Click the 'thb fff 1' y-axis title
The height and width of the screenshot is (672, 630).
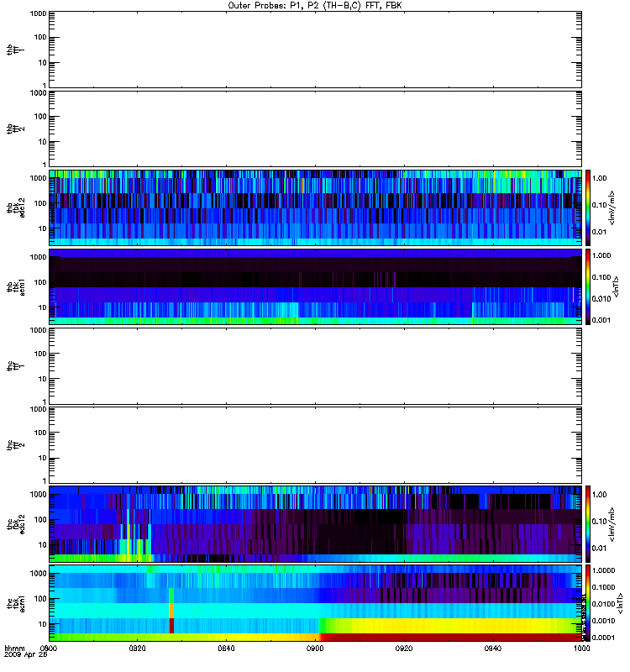click(x=15, y=50)
